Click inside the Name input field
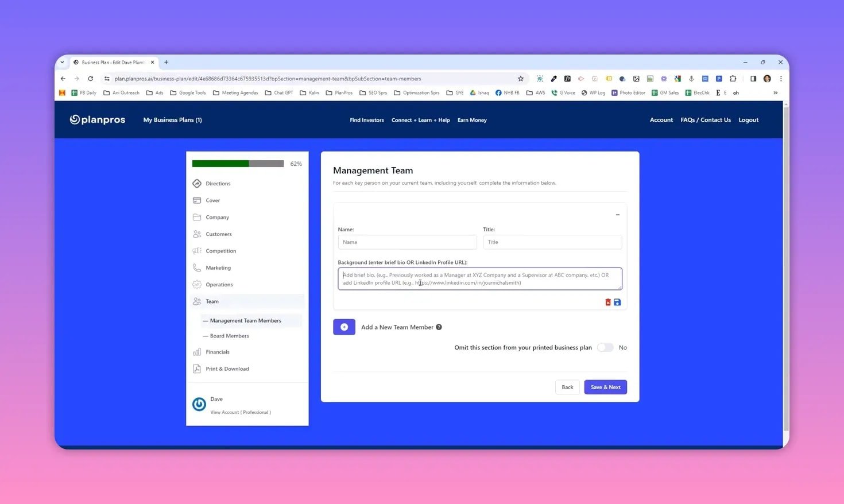 [x=407, y=242]
